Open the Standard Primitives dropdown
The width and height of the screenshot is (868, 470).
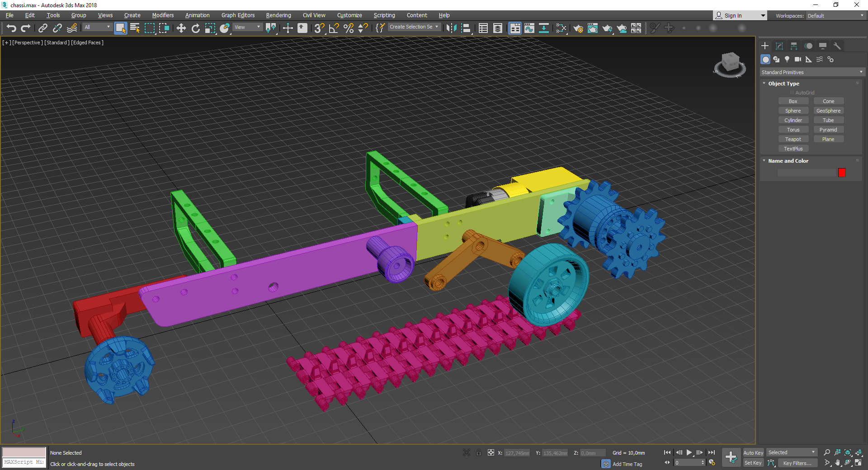[x=812, y=72]
